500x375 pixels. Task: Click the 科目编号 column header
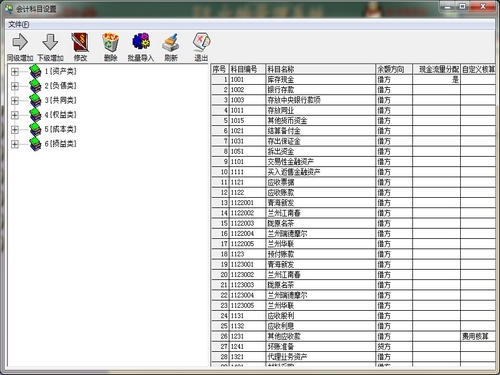coord(247,69)
